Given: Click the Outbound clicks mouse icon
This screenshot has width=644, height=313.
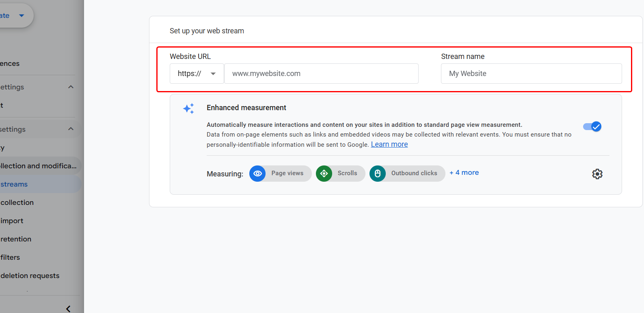Looking at the screenshot, I should pos(378,174).
